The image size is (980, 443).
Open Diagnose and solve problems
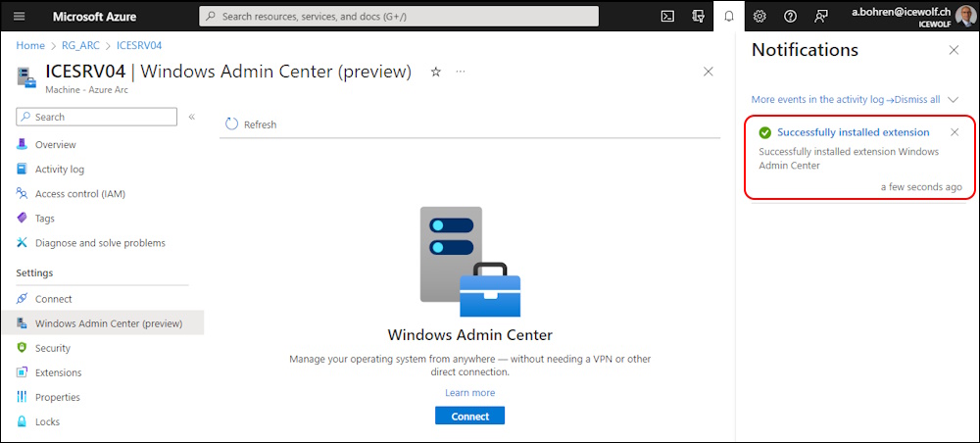pos(100,243)
